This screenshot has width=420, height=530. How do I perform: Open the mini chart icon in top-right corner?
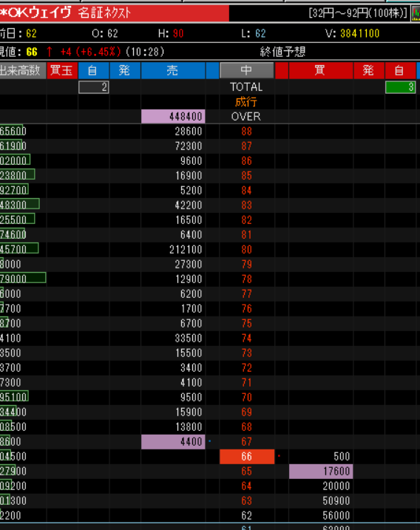pos(416,14)
